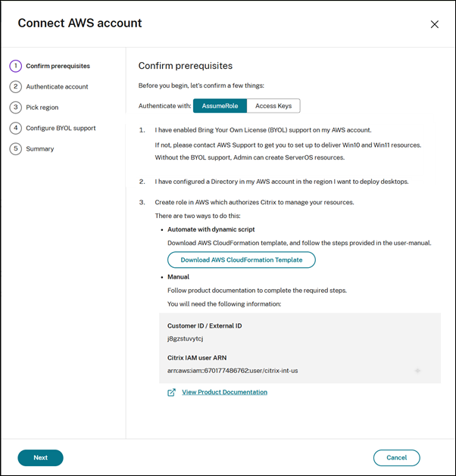
Task: Jump to Configure BYOL support step
Action: (61, 128)
